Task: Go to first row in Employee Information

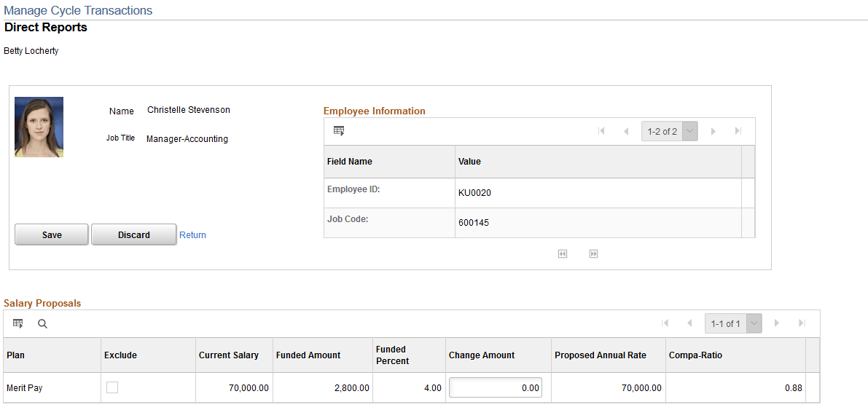Action: click(x=601, y=131)
